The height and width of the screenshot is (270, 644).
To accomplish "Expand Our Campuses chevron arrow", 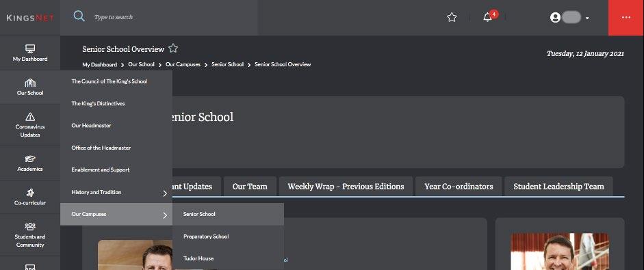I will 165,215.
